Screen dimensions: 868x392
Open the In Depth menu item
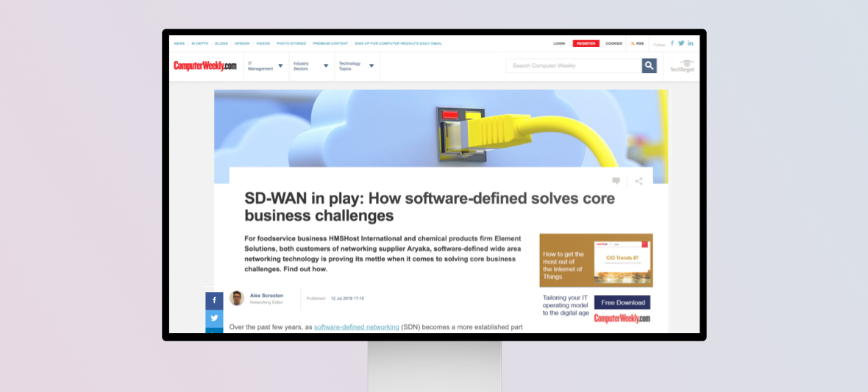pyautogui.click(x=199, y=43)
